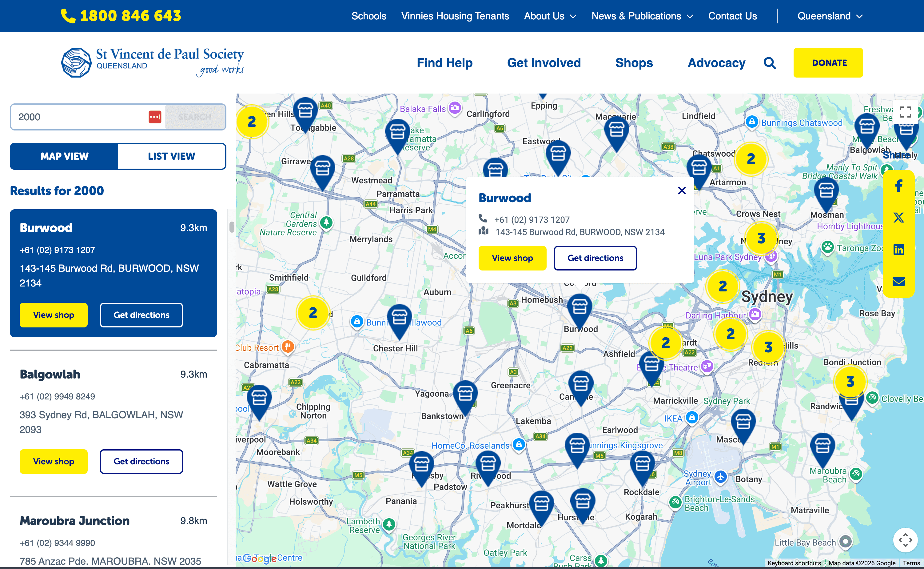Open the cluster of 2 near Chatswood

[751, 159]
